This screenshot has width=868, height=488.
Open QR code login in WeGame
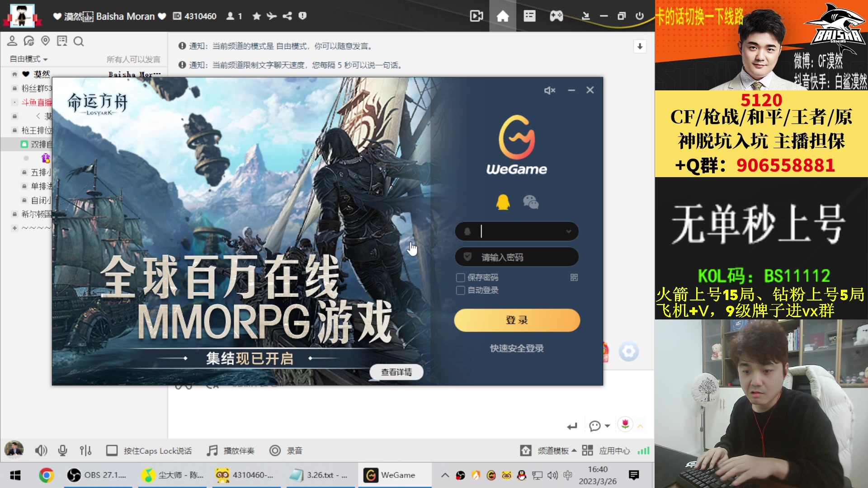574,277
